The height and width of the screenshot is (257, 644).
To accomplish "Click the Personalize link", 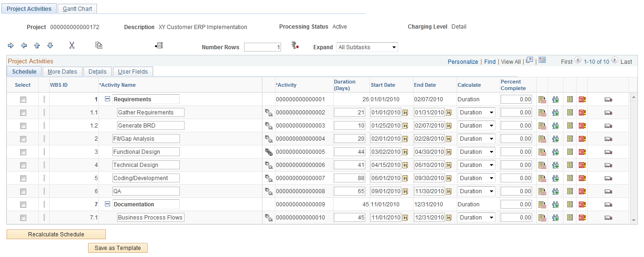I will [x=463, y=62].
